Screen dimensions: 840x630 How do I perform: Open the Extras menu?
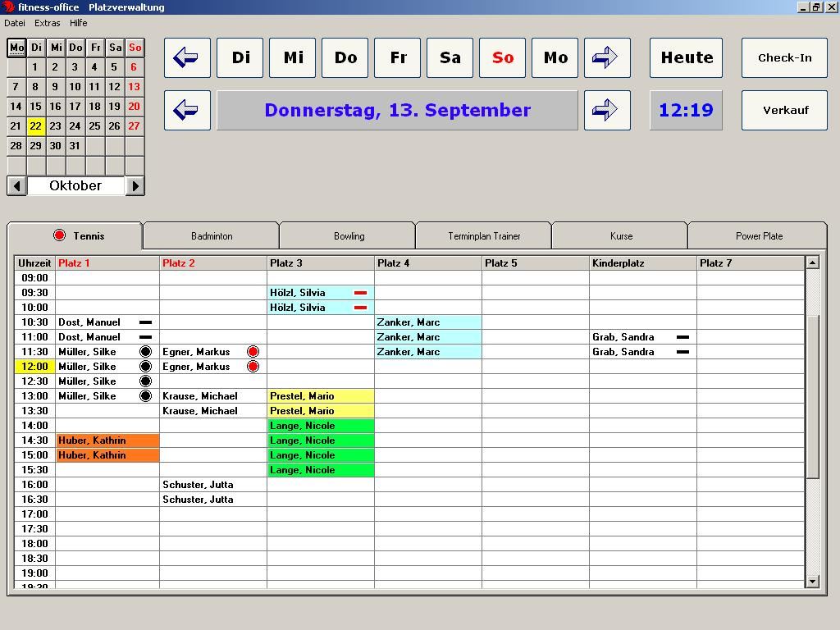(x=47, y=23)
